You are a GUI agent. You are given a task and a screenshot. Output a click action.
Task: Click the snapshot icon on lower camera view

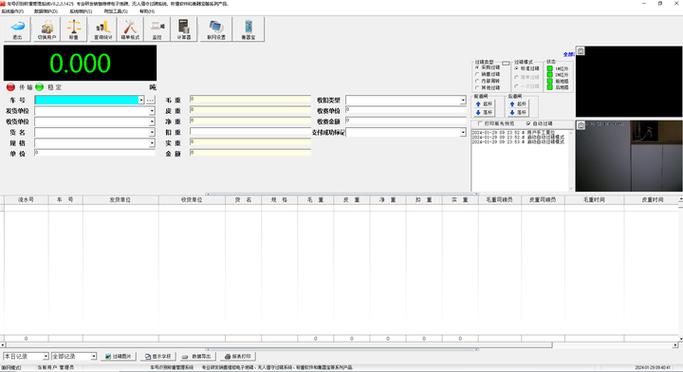tap(581, 125)
